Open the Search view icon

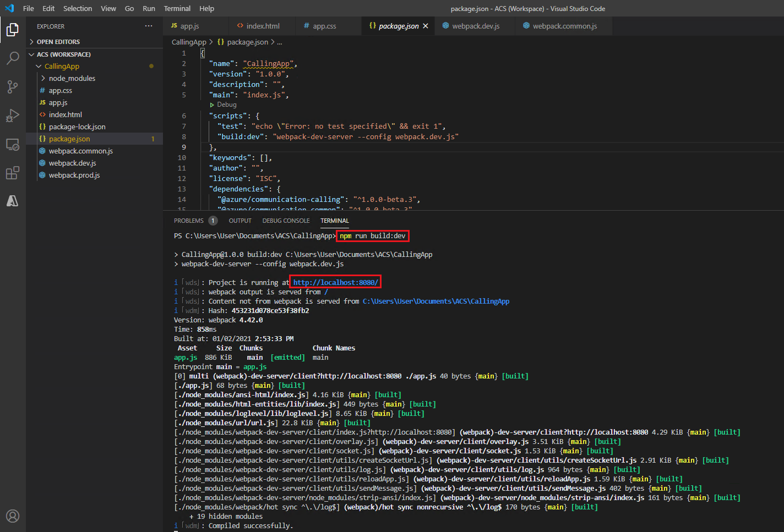pos(12,58)
